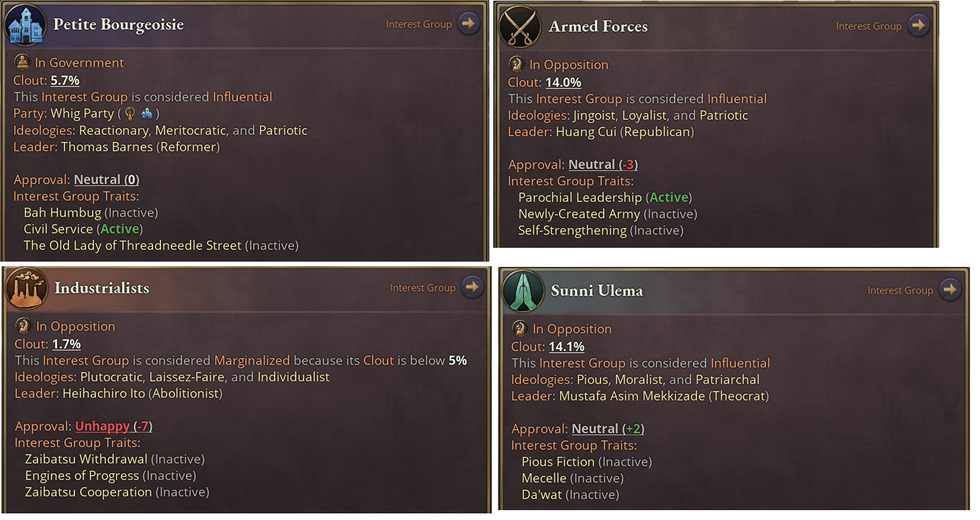Image resolution: width=980 pixels, height=520 pixels.
Task: Click the Sunni Ulema praying hands emblem
Action: [x=523, y=291]
